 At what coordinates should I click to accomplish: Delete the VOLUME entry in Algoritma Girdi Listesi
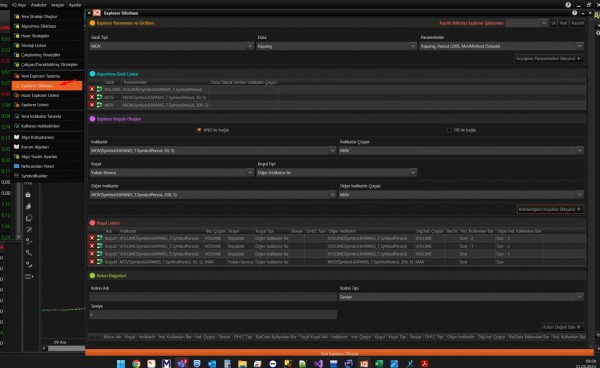(x=92, y=89)
